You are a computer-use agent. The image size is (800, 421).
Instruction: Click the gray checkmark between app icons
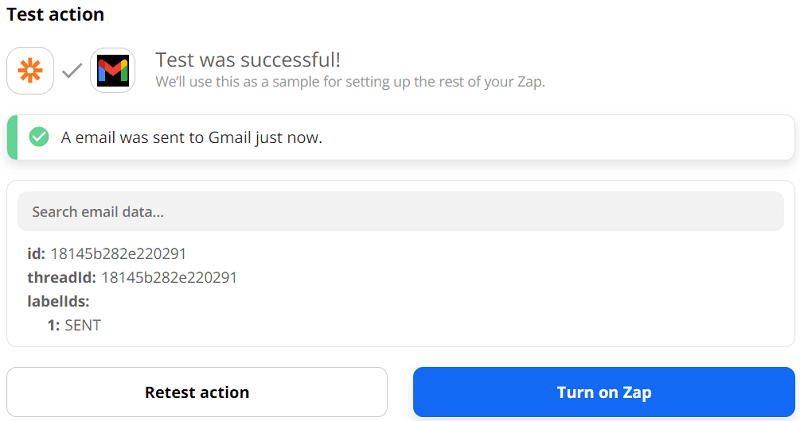click(72, 71)
